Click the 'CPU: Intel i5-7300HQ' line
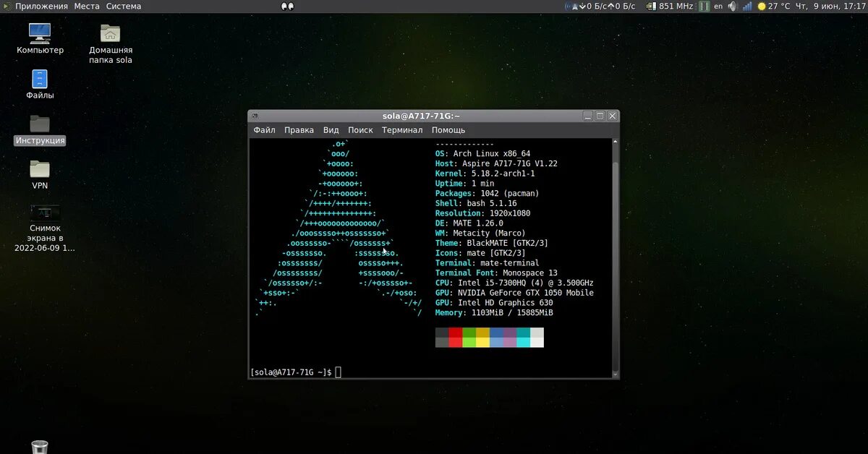 [x=514, y=283]
